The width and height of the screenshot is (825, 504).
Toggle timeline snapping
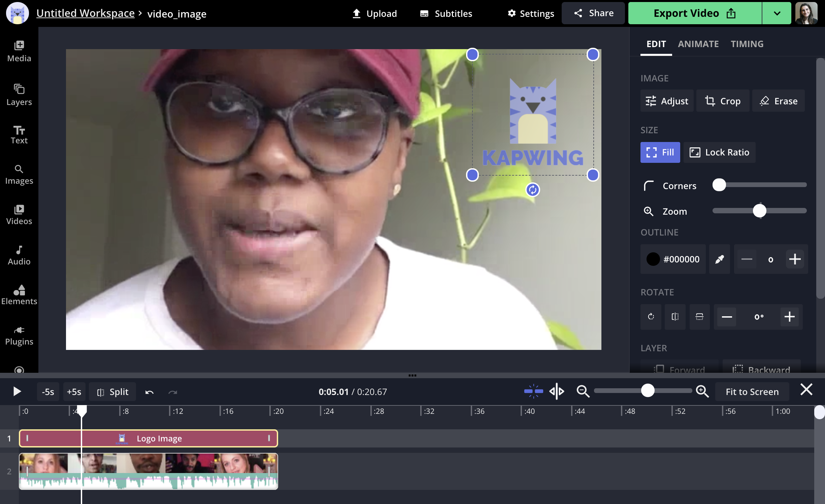533,392
